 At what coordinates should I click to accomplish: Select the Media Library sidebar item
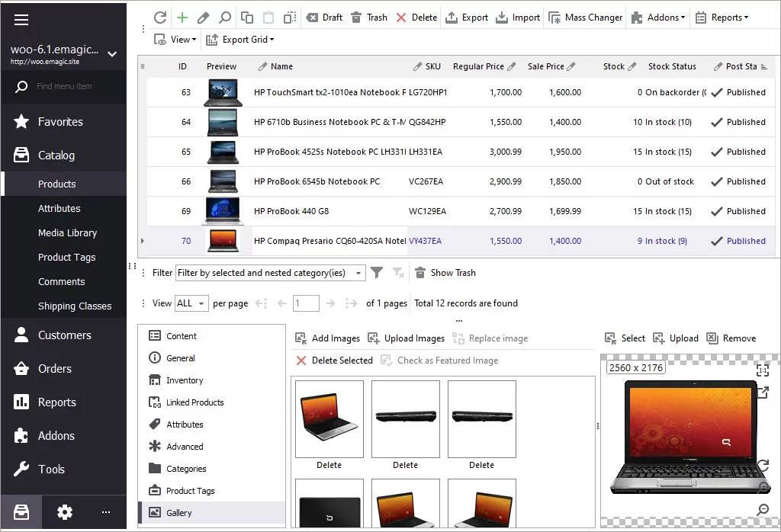click(67, 233)
